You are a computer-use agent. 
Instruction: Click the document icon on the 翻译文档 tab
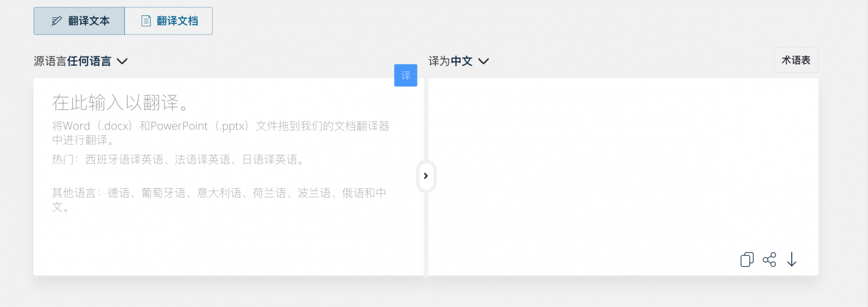point(146,21)
